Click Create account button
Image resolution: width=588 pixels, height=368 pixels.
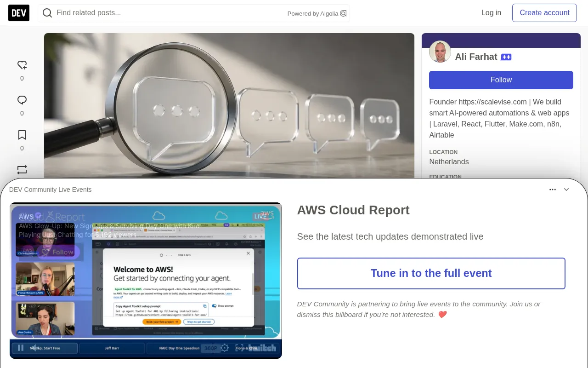pos(544,13)
